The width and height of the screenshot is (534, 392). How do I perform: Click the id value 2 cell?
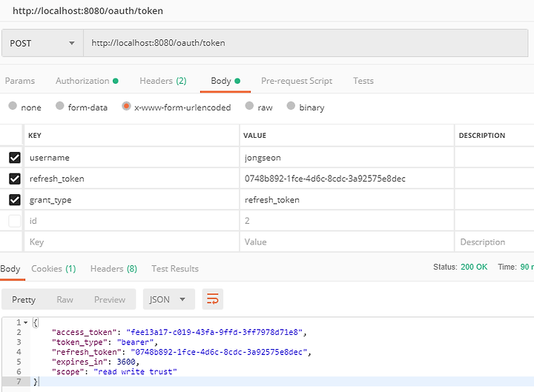click(x=346, y=221)
